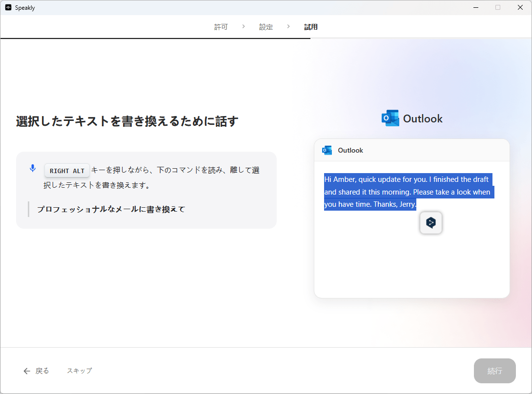Click the large Outlook logo icon
This screenshot has width=532, height=394.
[390, 118]
